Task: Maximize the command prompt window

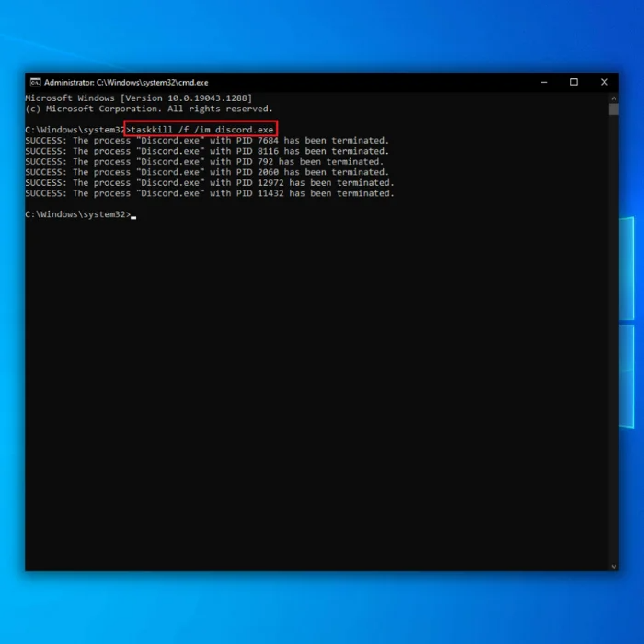Action: point(574,82)
